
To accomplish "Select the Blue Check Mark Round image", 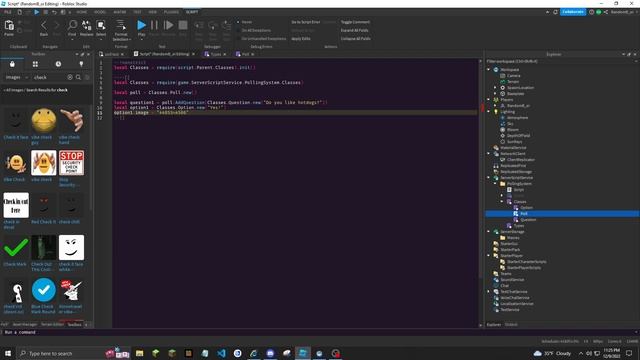I will (44, 290).
